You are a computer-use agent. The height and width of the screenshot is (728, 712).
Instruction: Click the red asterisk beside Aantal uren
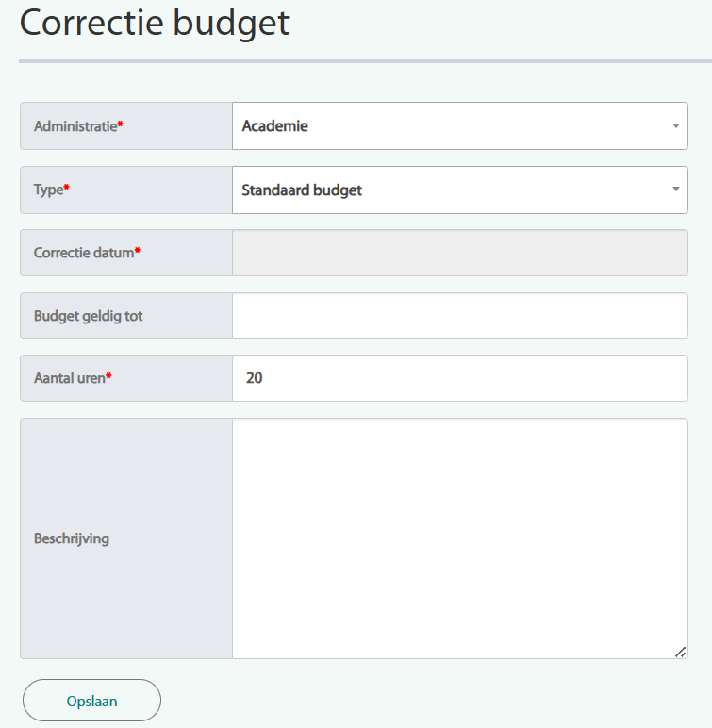(x=108, y=377)
